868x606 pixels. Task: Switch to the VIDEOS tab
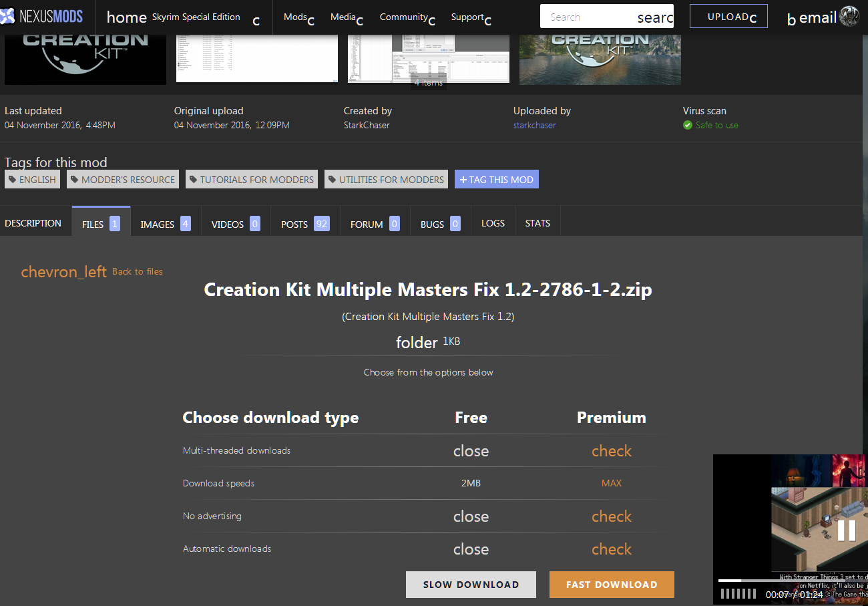[236, 224]
